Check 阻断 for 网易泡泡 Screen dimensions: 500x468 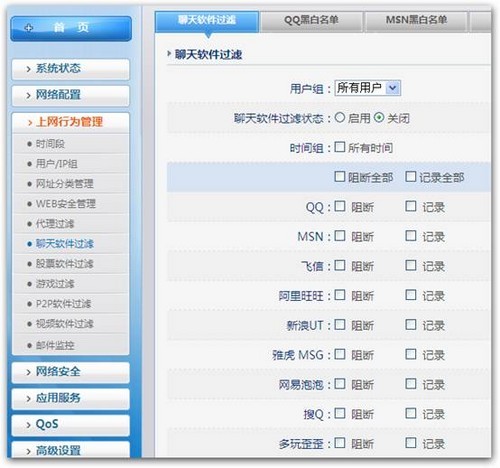coord(339,384)
